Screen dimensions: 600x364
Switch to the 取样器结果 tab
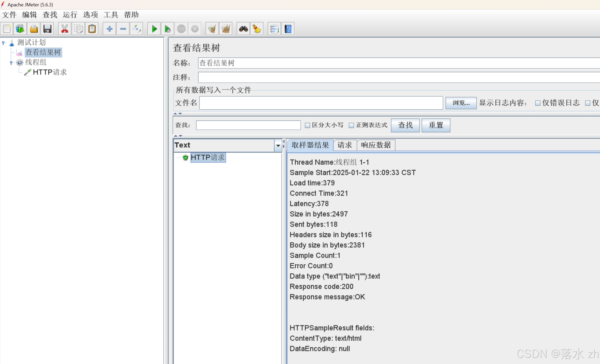pyautogui.click(x=310, y=145)
